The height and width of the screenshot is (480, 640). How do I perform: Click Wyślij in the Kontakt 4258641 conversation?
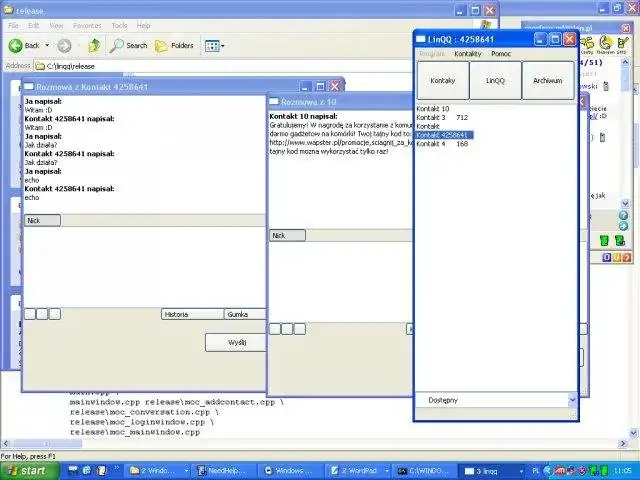[236, 342]
